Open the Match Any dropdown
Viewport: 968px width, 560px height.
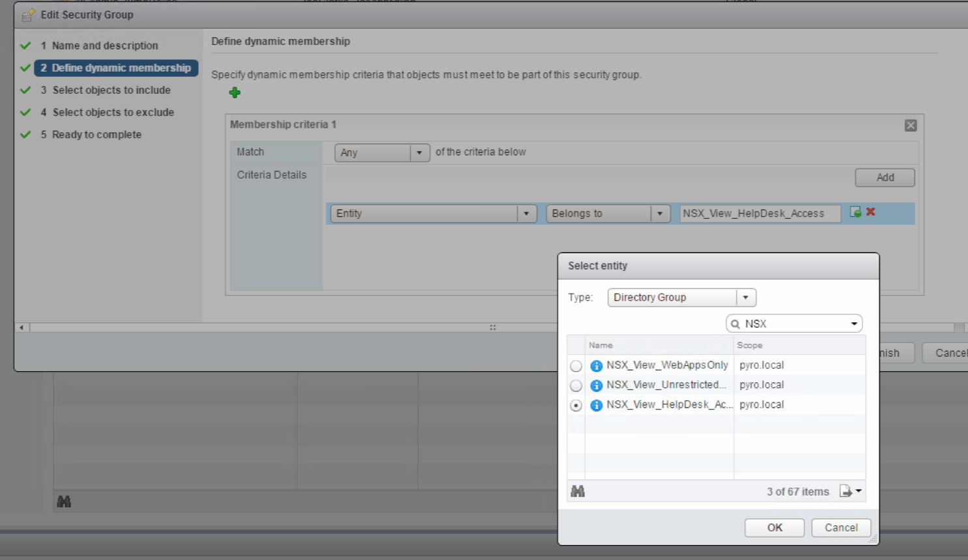(420, 152)
